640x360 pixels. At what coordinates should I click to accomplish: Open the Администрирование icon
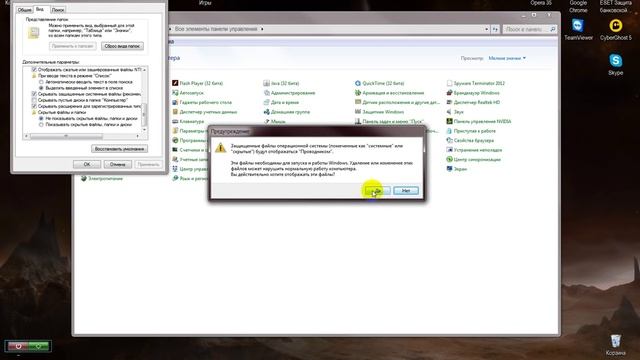[289, 93]
